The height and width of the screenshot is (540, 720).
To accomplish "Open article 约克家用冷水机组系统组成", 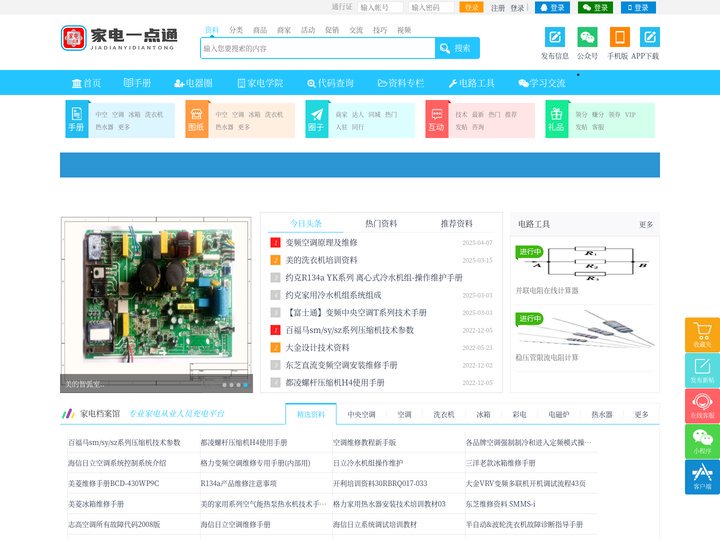I will click(x=333, y=295).
